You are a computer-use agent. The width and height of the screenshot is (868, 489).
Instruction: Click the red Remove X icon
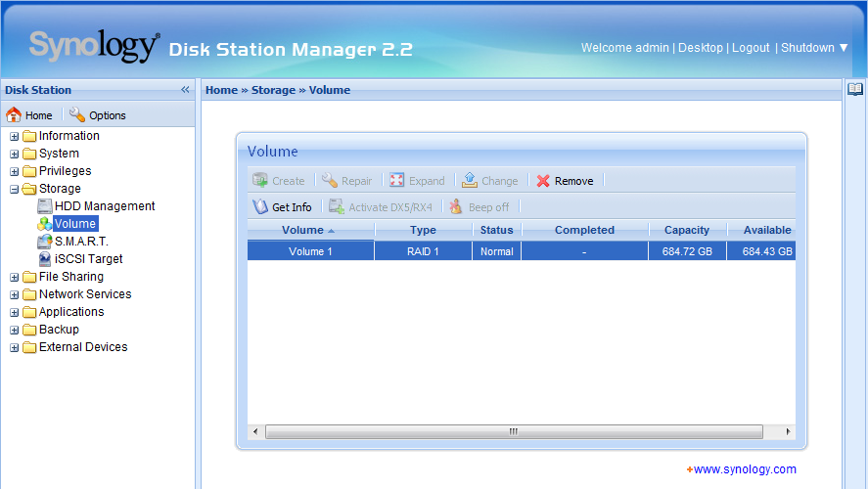pyautogui.click(x=543, y=181)
